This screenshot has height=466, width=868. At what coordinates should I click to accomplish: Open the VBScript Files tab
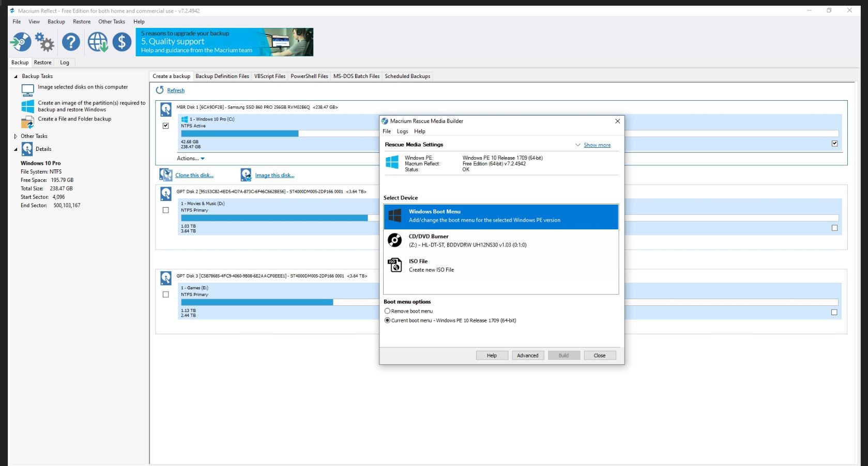click(270, 76)
